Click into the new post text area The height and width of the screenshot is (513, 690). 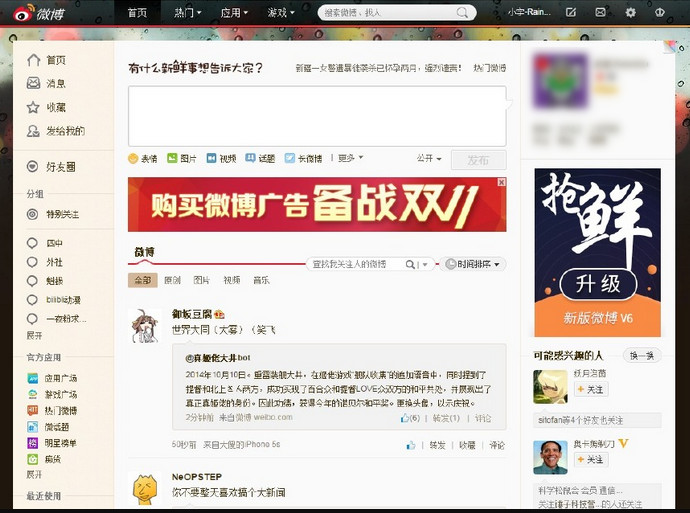(x=316, y=115)
